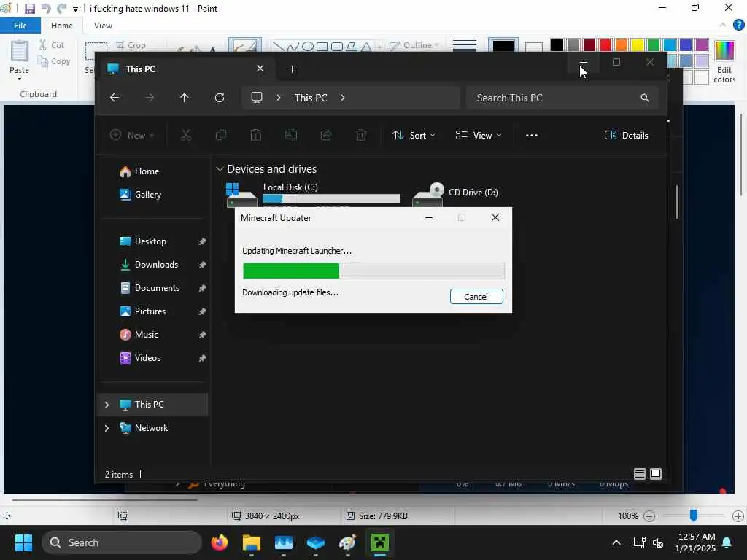Click the Undo arrow in Paint's title bar
747x560 pixels.
click(x=46, y=9)
